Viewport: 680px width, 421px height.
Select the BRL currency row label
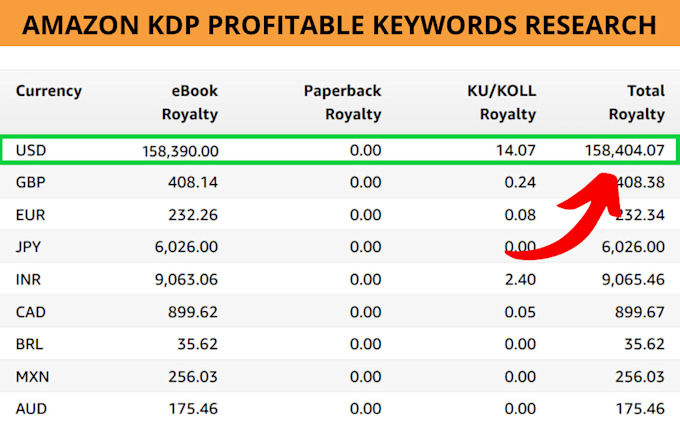29,344
